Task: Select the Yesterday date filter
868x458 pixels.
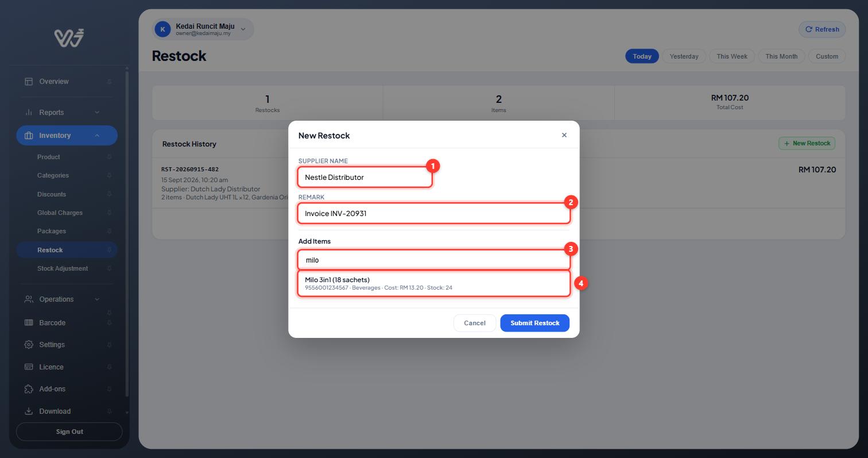Action: pos(684,56)
